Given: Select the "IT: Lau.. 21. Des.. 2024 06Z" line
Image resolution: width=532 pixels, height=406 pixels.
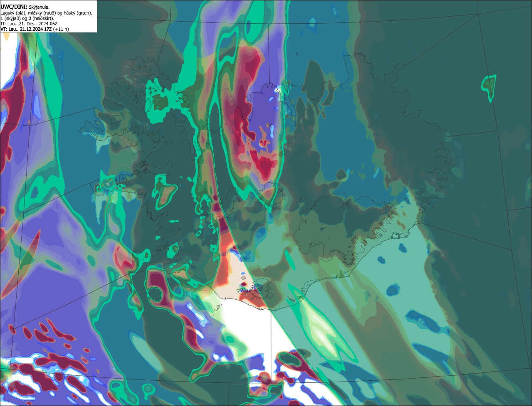Looking at the screenshot, I should click(x=29, y=24).
